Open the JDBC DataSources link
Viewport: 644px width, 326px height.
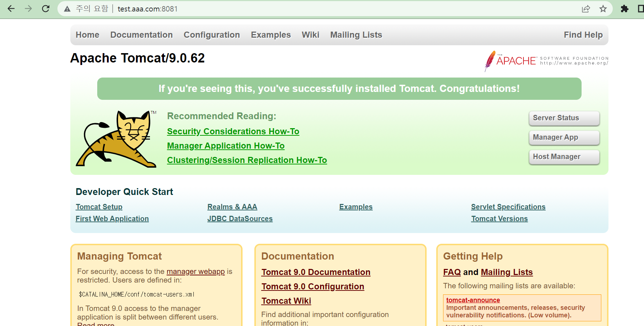click(x=240, y=219)
